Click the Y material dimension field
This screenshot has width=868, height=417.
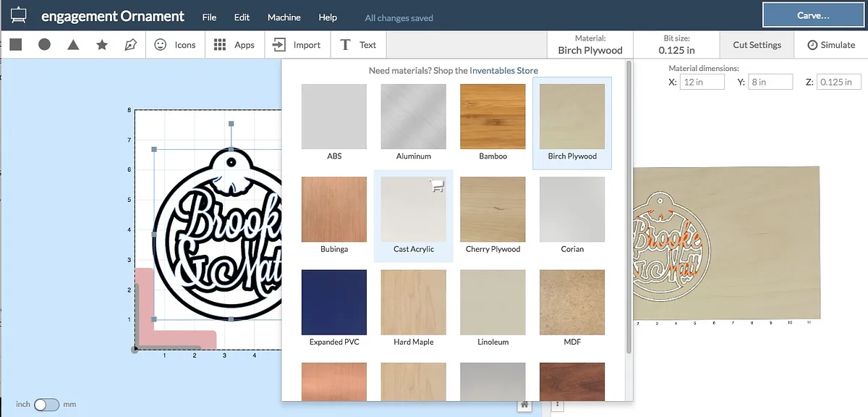pos(770,82)
